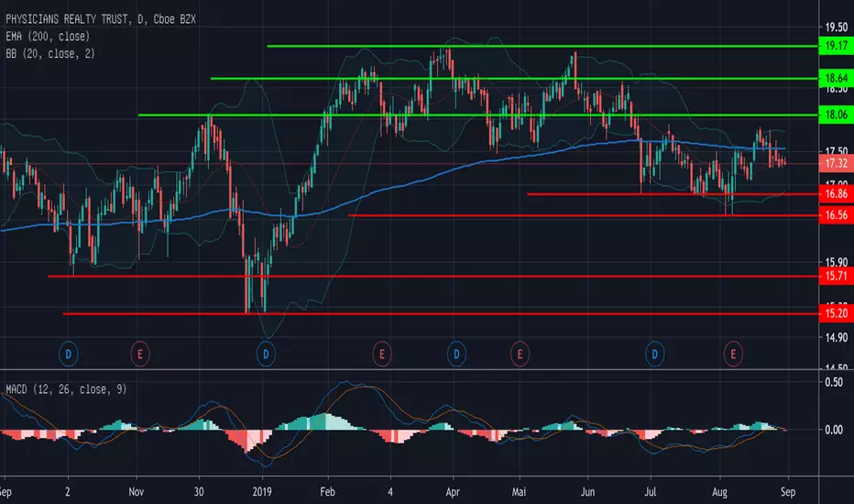This screenshot has height=504, width=854.
Task: Select the 15.71 support price label
Action: pos(836,276)
